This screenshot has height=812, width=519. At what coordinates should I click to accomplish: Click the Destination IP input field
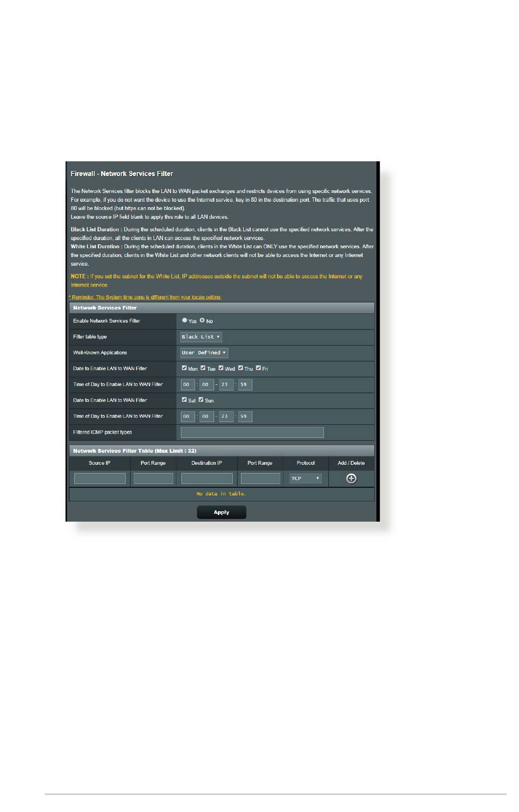(x=207, y=478)
